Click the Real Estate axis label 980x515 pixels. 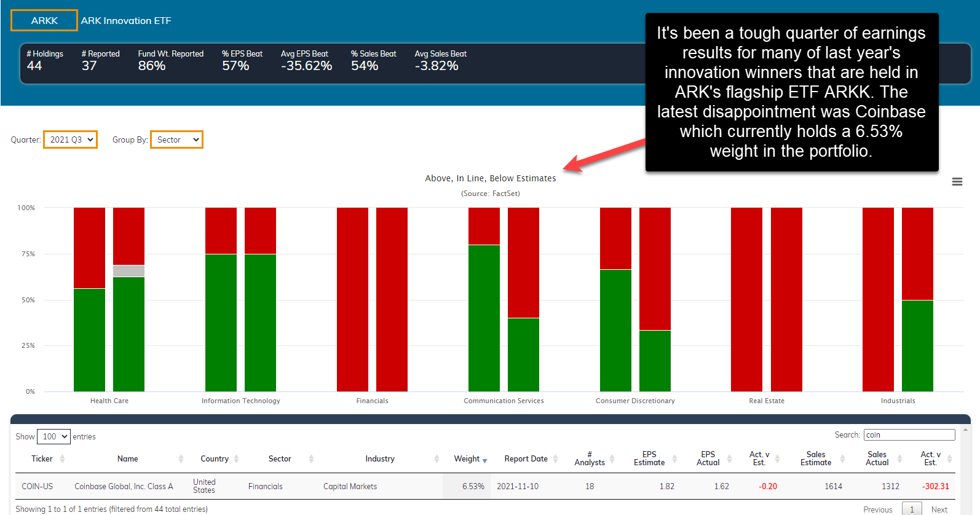pos(767,401)
